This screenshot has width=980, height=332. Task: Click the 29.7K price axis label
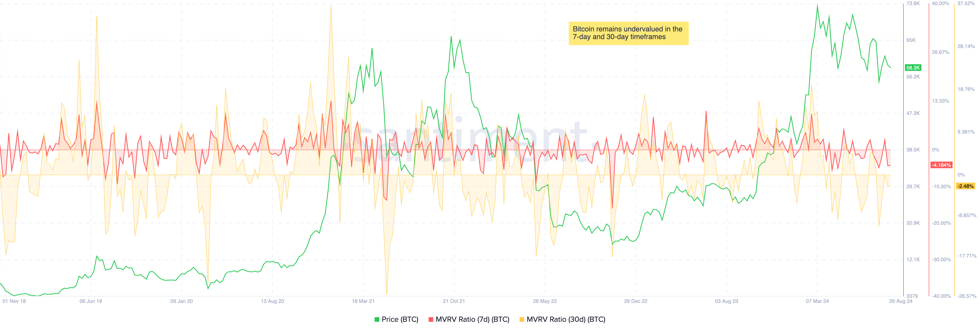coord(913,186)
